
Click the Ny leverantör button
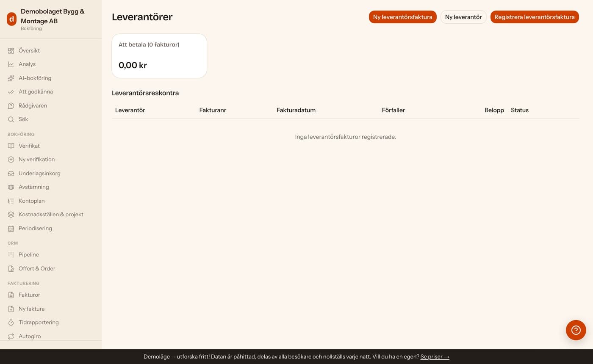[x=463, y=17]
